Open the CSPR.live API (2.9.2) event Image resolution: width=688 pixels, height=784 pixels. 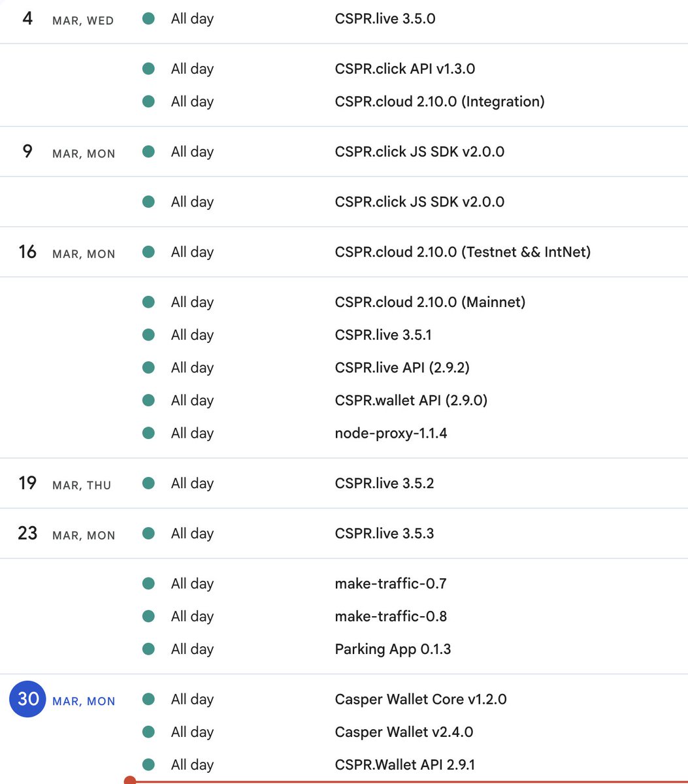402,367
